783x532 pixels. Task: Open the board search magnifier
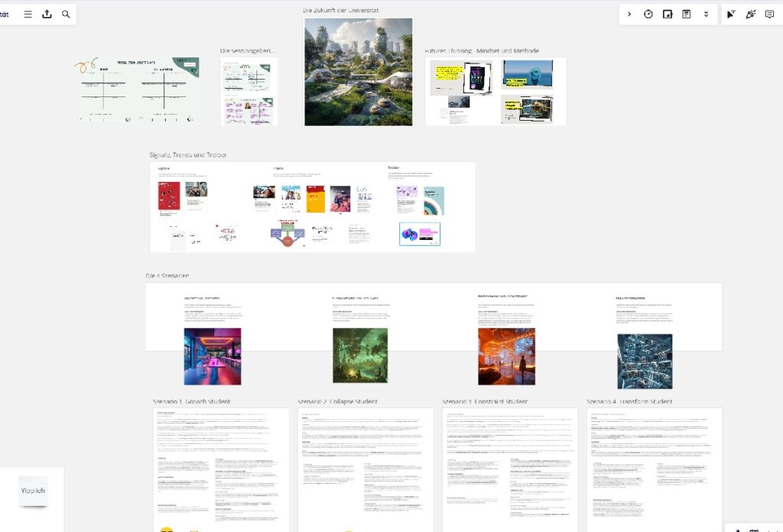click(x=66, y=14)
